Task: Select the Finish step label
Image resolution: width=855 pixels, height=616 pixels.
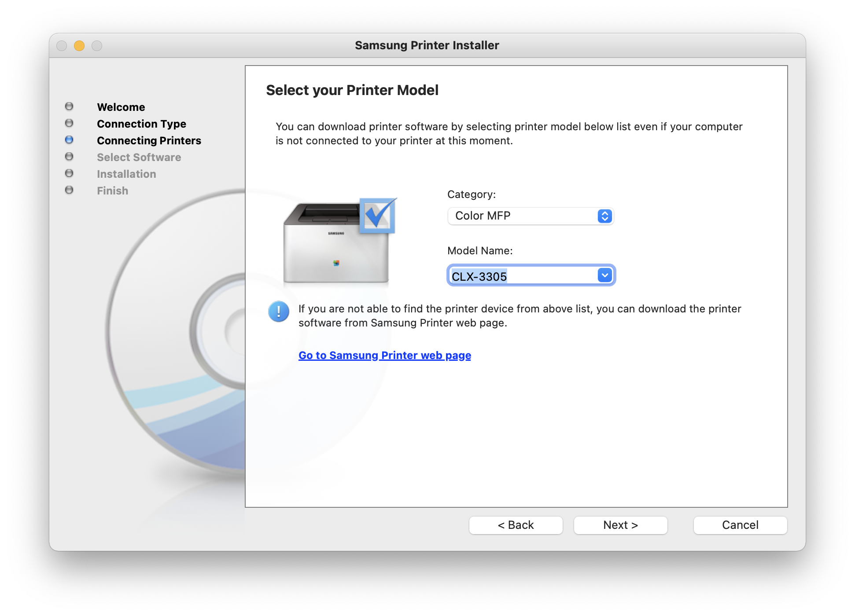Action: [112, 191]
